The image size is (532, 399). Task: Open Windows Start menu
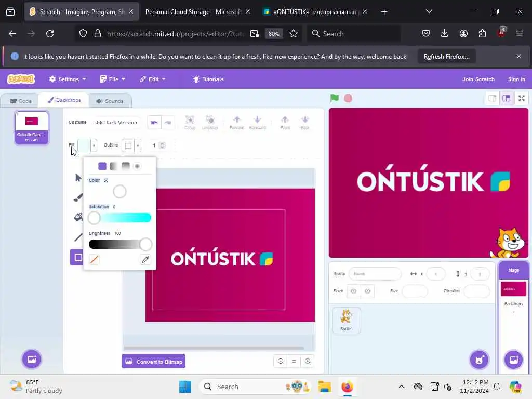(x=185, y=387)
